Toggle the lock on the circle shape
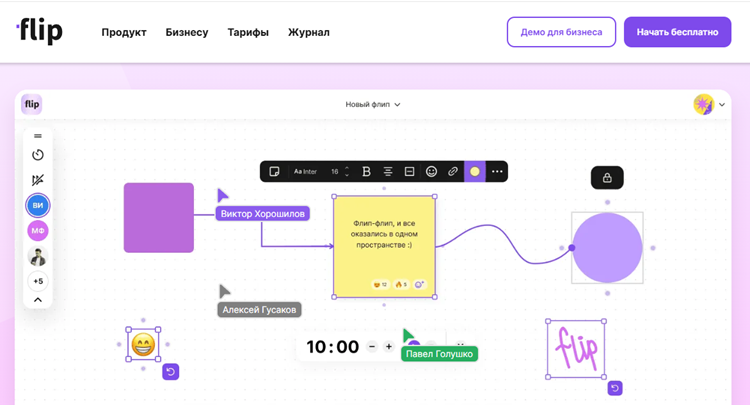Viewport: 750px width, 405px height. tap(607, 178)
